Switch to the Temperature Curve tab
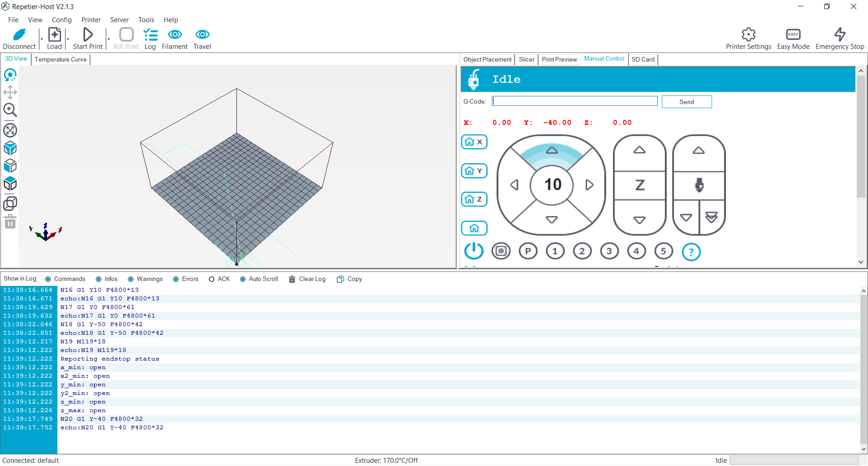Image resolution: width=868 pixels, height=466 pixels. coord(60,59)
